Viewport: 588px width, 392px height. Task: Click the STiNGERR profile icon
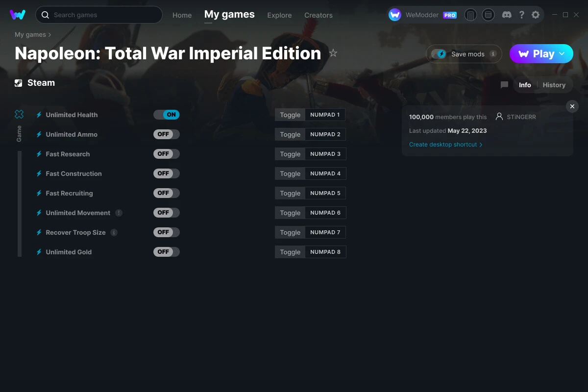pos(499,117)
